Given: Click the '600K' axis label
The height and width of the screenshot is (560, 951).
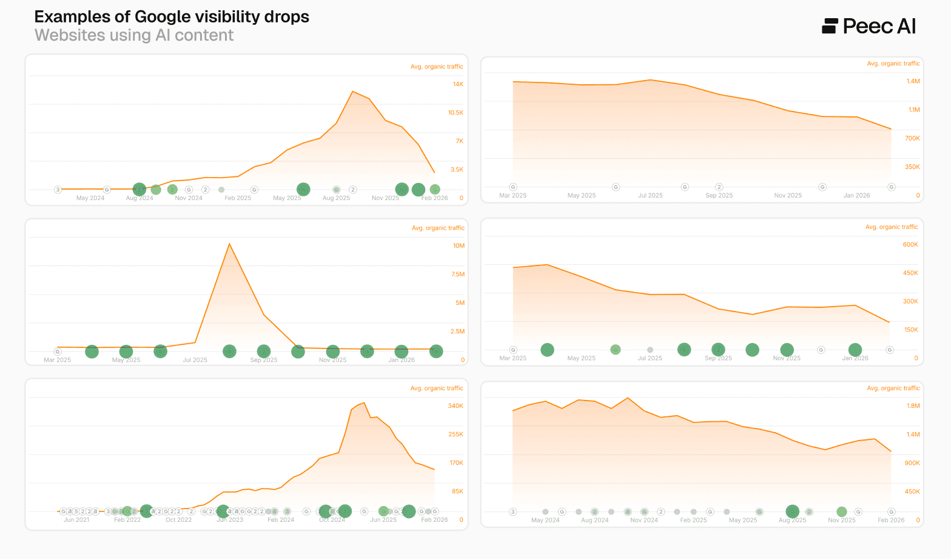Looking at the screenshot, I should 910,245.
